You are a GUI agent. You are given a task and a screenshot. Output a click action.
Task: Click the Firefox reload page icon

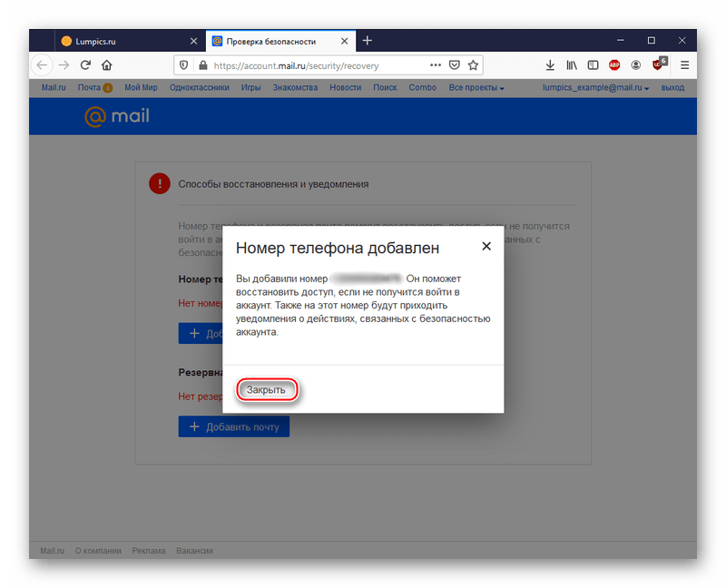[85, 65]
